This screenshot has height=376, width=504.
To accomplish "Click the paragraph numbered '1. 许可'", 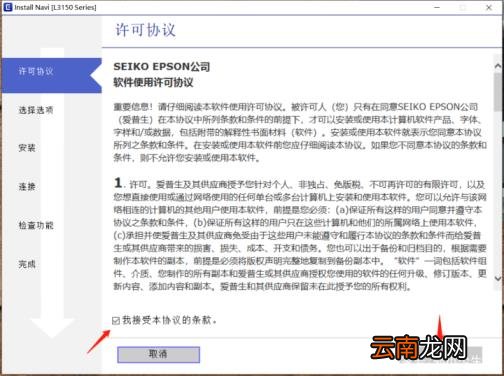I will [300, 234].
